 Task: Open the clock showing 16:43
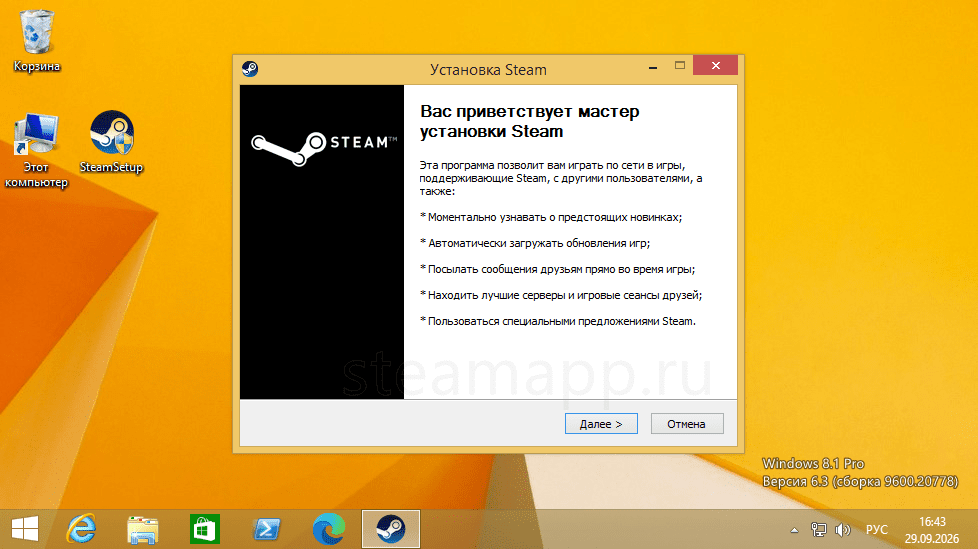tap(932, 530)
